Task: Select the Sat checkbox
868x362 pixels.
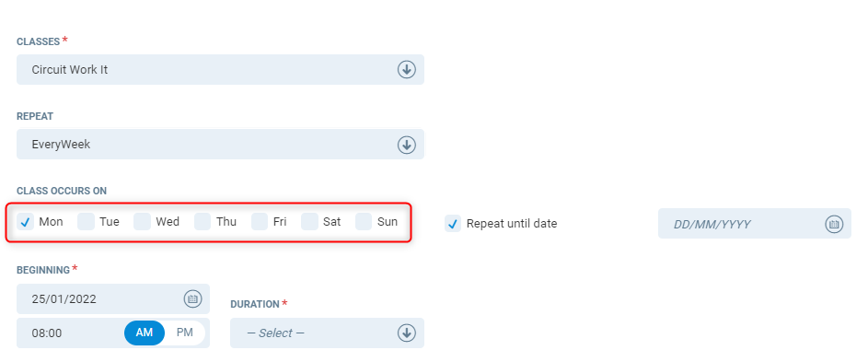Action: click(x=309, y=222)
